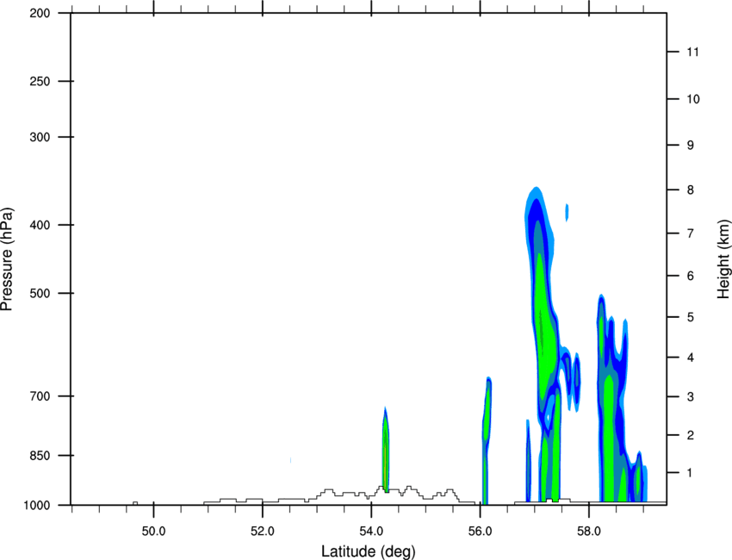Image resolution: width=732 pixels, height=560 pixels.
Task: Pick the 11 km height label
Action: [x=692, y=52]
